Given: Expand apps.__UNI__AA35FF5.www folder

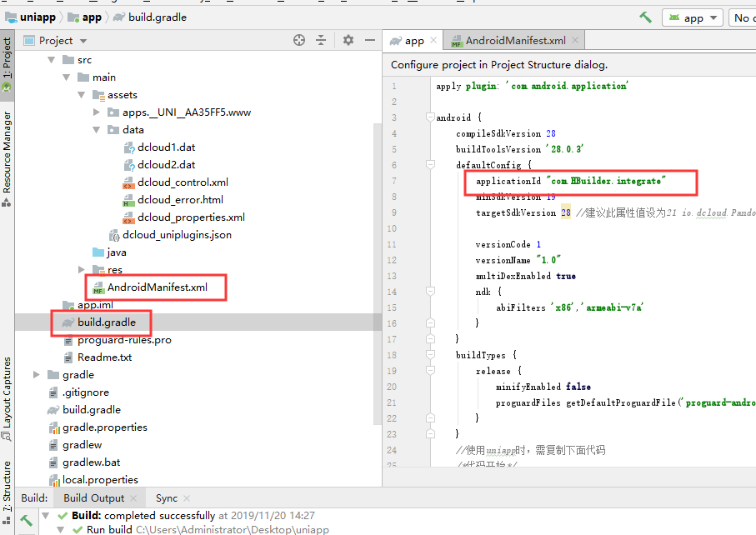Looking at the screenshot, I should tap(97, 112).
